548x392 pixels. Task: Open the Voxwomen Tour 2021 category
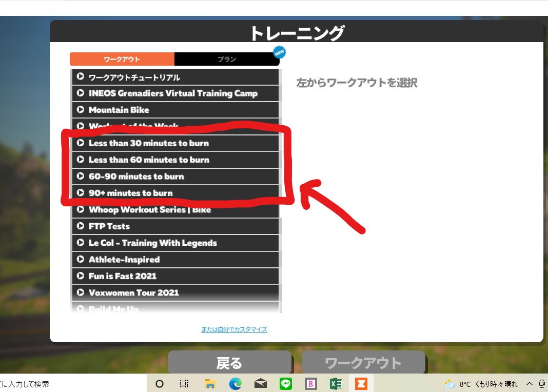click(175, 292)
